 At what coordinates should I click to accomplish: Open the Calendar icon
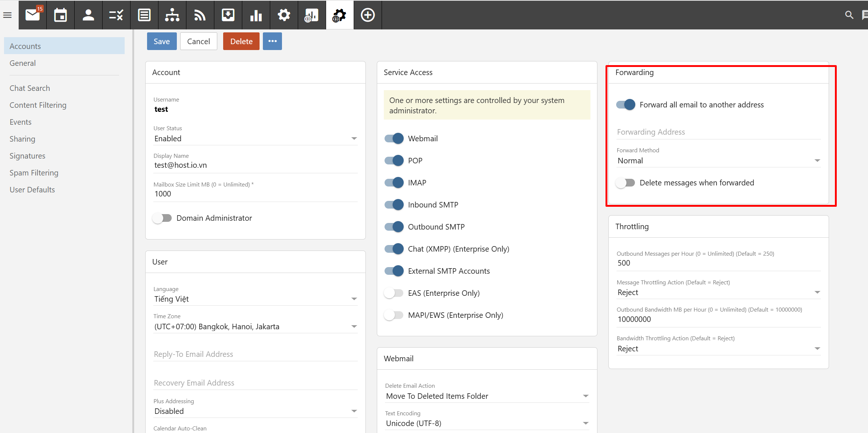(x=61, y=15)
